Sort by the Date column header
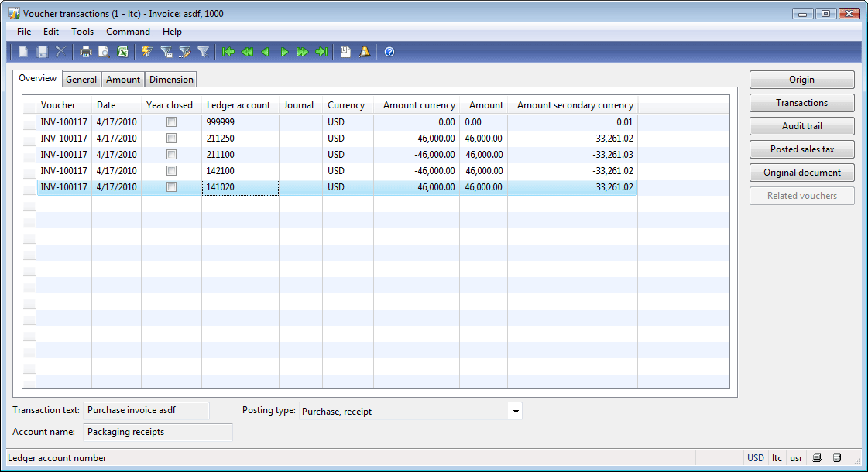868x472 pixels. 116,105
